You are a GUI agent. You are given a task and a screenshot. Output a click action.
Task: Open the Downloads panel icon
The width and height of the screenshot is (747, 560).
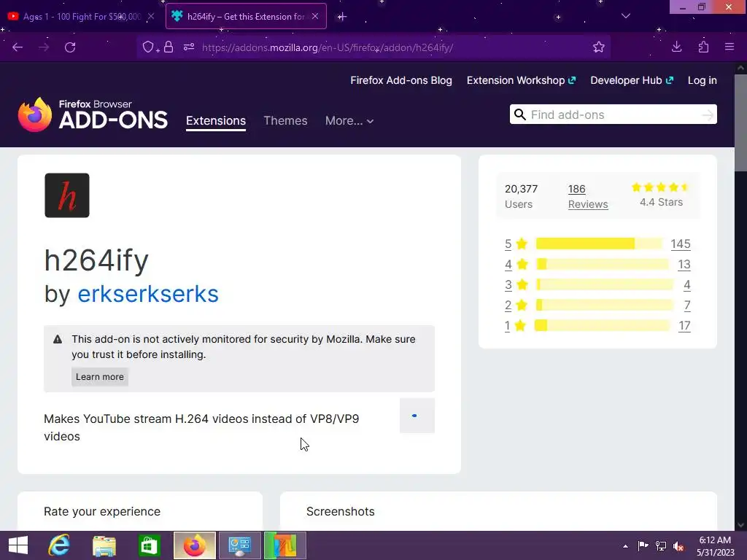(676, 47)
